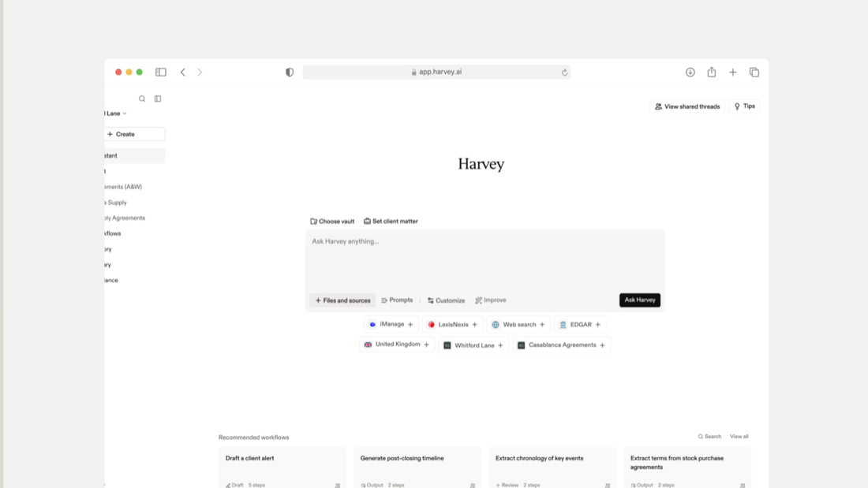Screen dimensions: 868x488
Task: Open the (A&W) agreements sidebar item
Action: 123,187
